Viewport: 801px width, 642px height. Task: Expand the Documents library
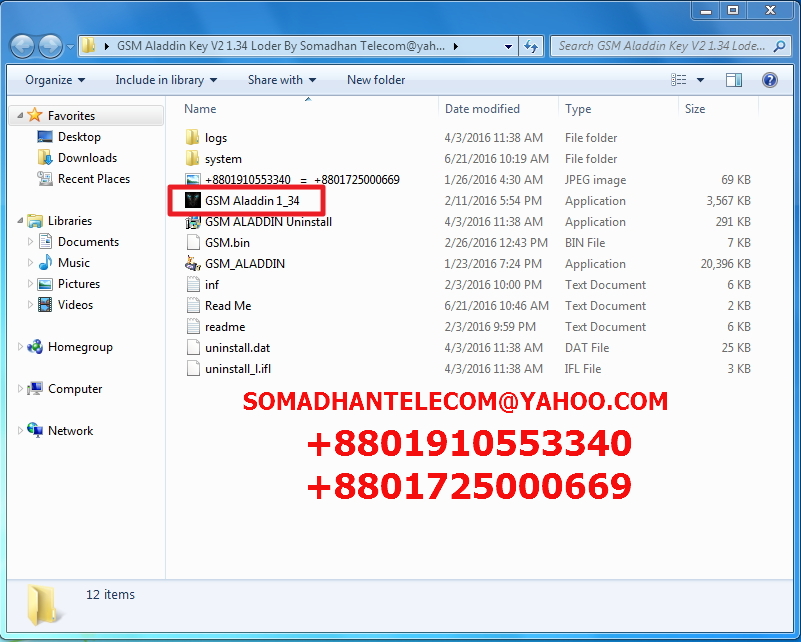[30, 242]
